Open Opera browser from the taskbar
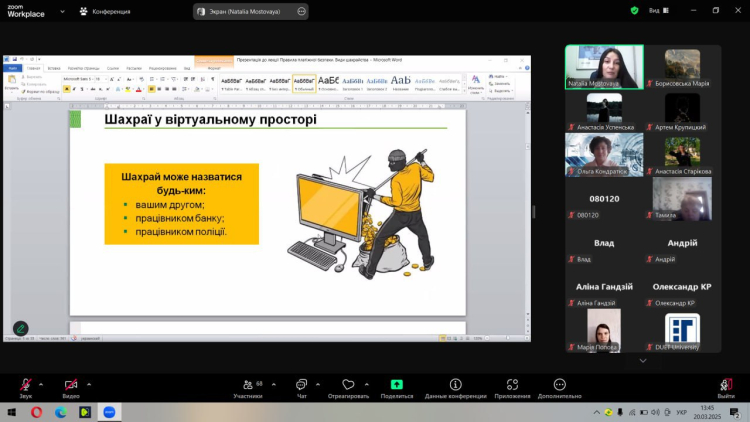This screenshot has height=422, width=750. pos(37,411)
